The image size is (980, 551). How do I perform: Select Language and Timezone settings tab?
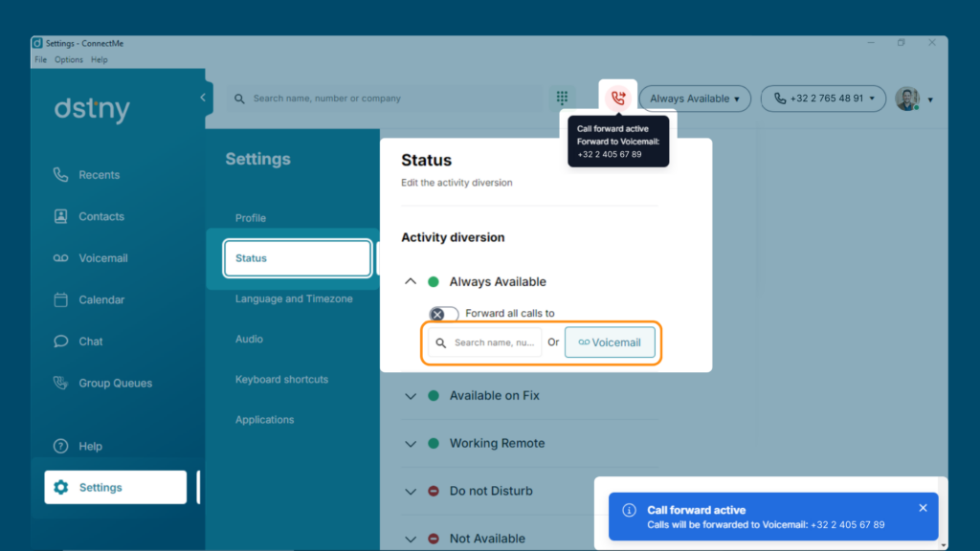[x=294, y=298]
